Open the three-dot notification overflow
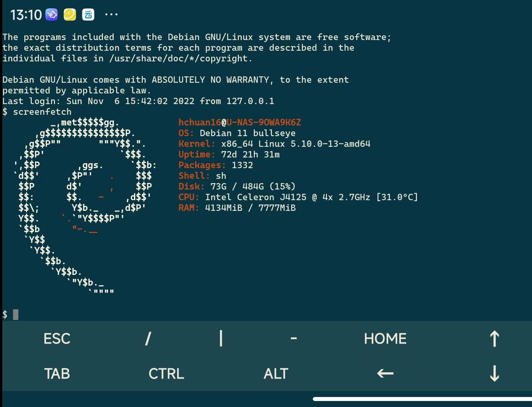 111,15
